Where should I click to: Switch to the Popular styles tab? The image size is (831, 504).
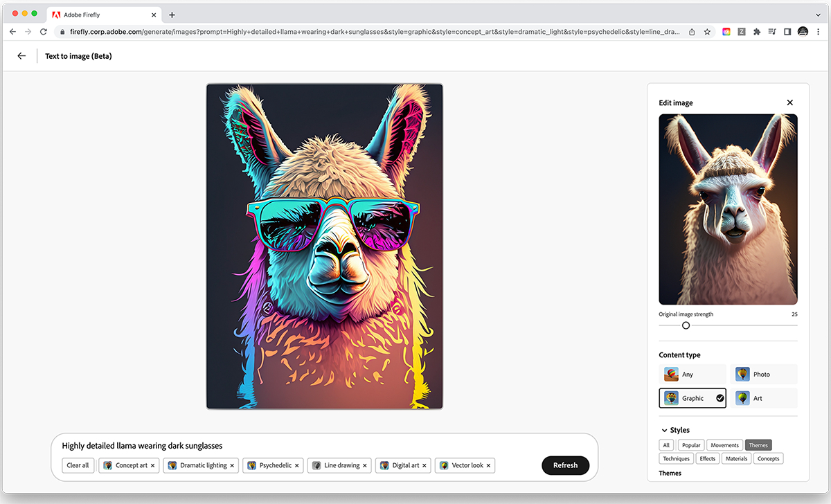pyautogui.click(x=690, y=445)
